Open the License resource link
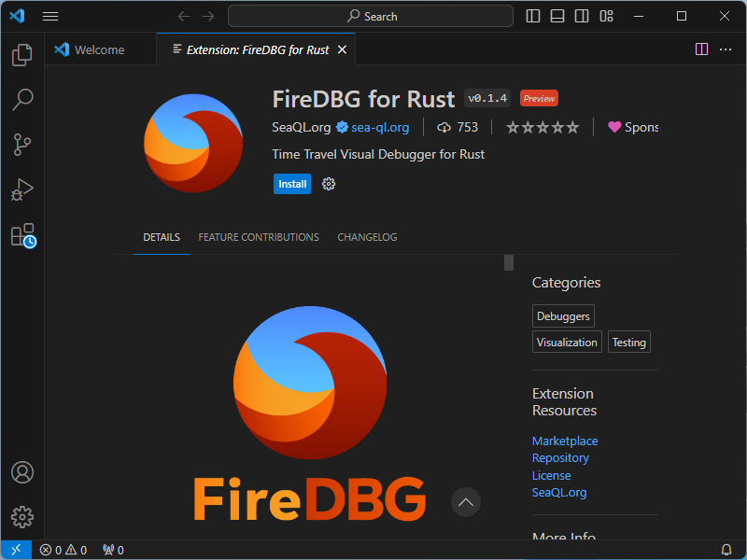This screenshot has height=560, width=747. pyautogui.click(x=551, y=475)
